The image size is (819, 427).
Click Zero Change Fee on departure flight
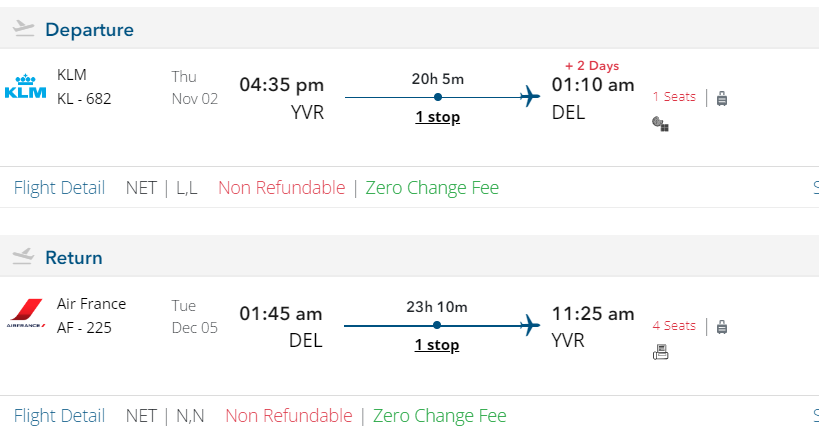pyautogui.click(x=432, y=188)
